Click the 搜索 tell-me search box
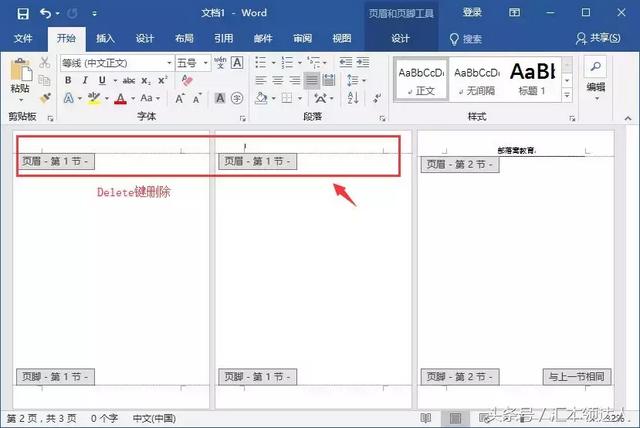The width and height of the screenshot is (640, 428). tap(466, 39)
